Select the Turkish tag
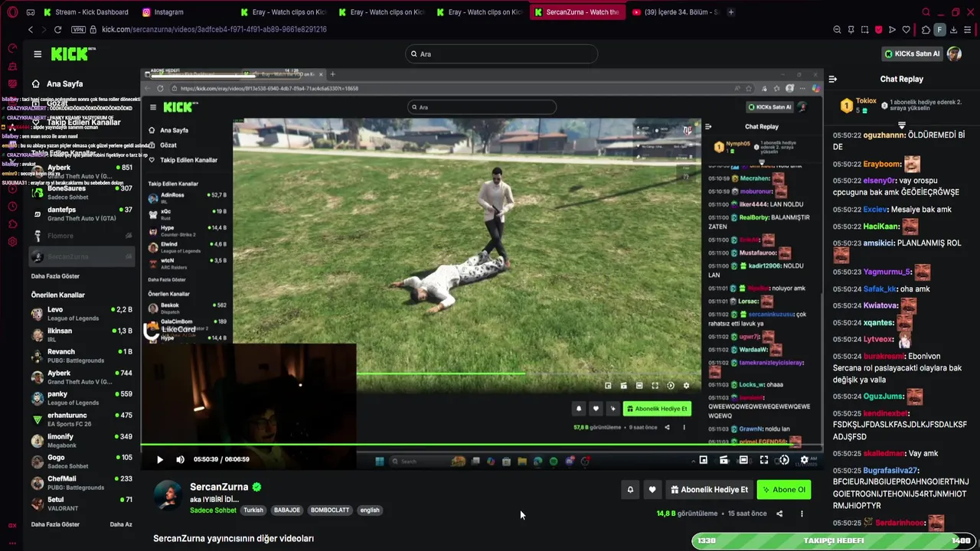The height and width of the screenshot is (551, 980). coord(253,510)
